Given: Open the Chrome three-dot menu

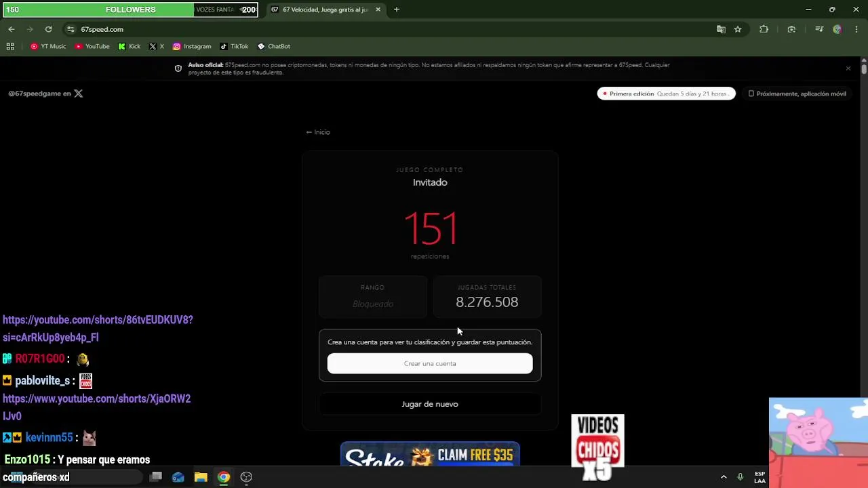Looking at the screenshot, I should click(856, 29).
